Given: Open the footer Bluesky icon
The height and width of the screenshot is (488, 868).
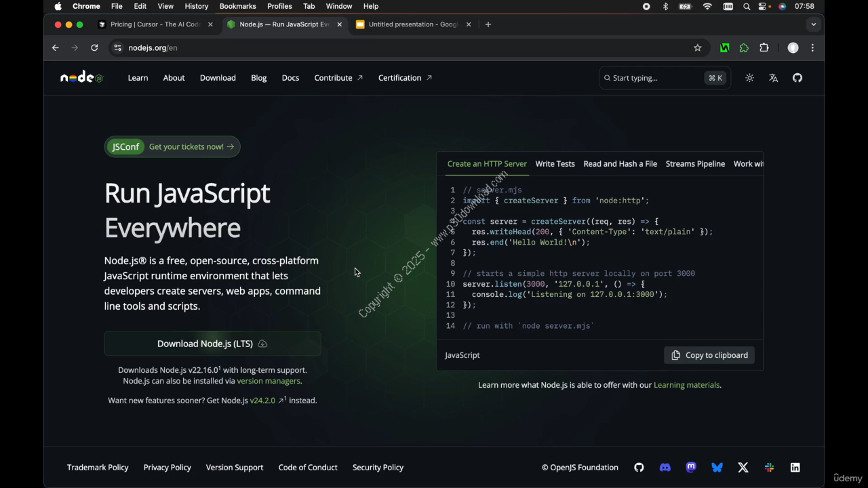Looking at the screenshot, I should pos(717,468).
